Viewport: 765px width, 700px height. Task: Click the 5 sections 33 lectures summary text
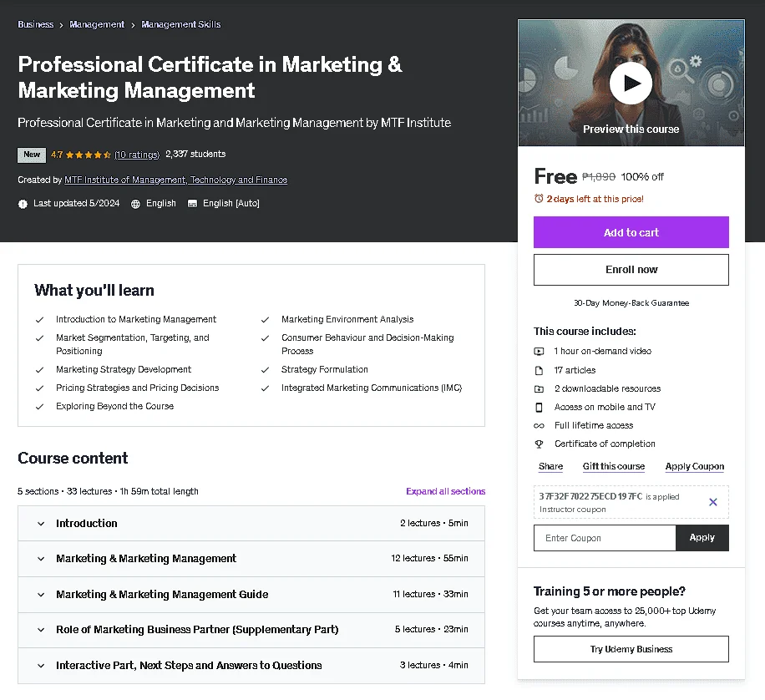108,491
